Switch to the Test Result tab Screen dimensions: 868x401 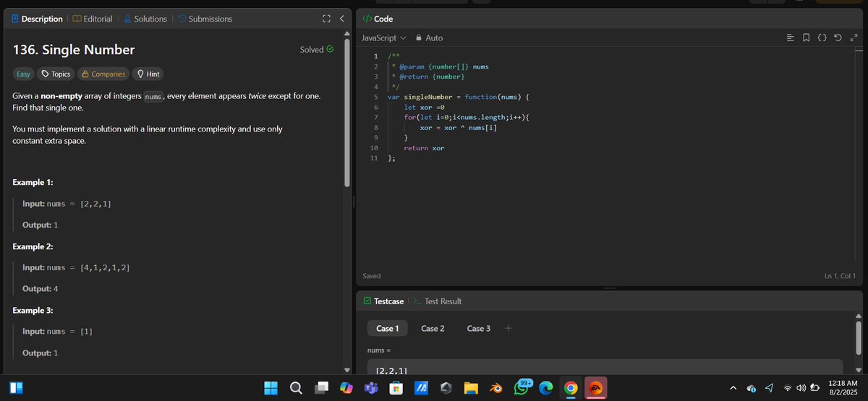pyautogui.click(x=438, y=301)
